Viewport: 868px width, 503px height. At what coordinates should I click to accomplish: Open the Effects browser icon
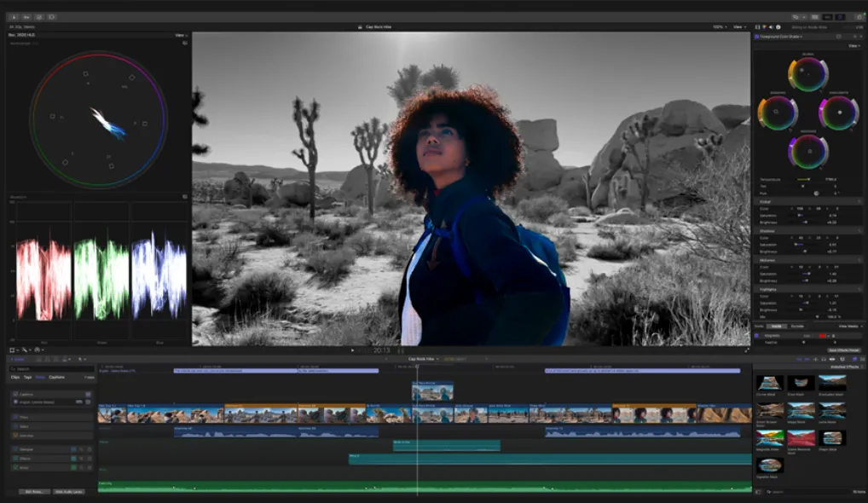coord(854,359)
